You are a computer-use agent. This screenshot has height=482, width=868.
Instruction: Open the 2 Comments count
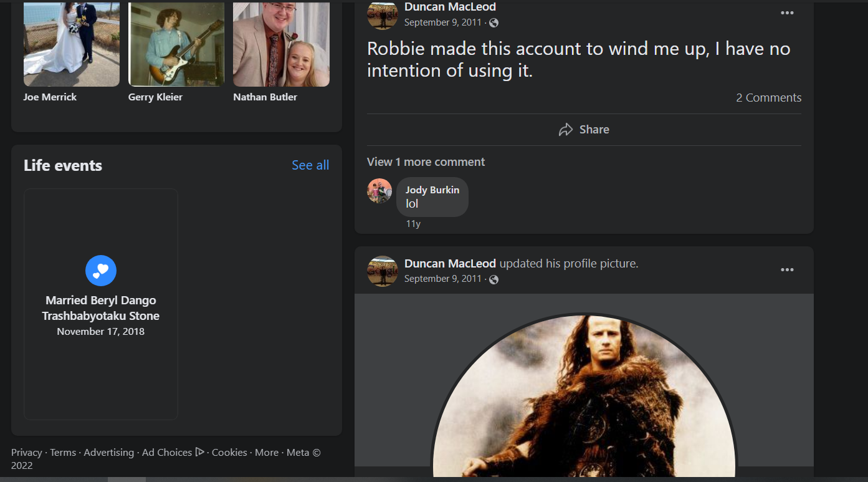pos(769,98)
